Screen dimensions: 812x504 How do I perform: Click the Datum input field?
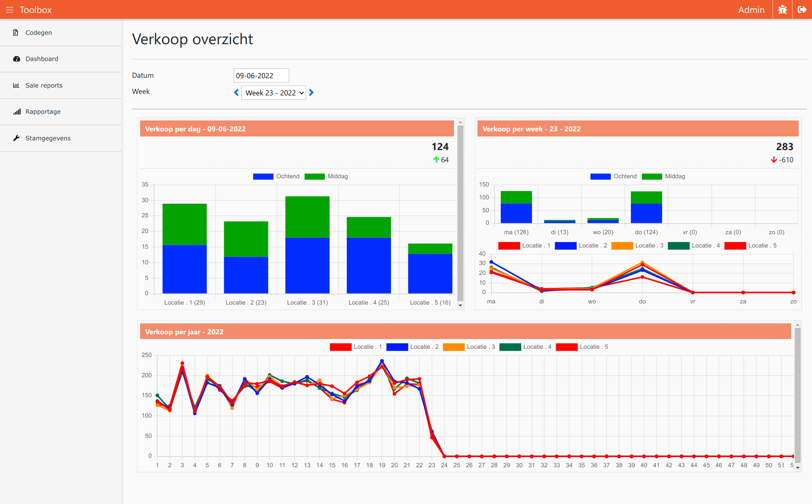click(x=261, y=75)
